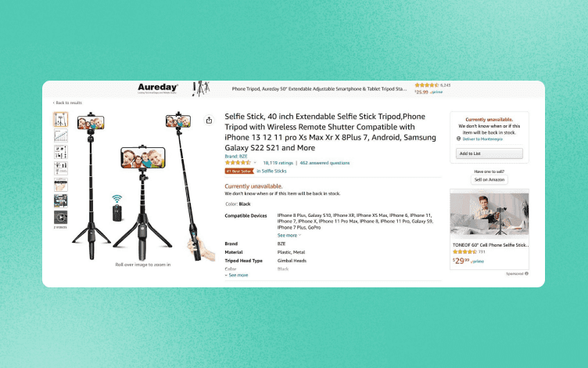Expand See more under Compatible Devices
The image size is (588, 368).
pyautogui.click(x=289, y=236)
